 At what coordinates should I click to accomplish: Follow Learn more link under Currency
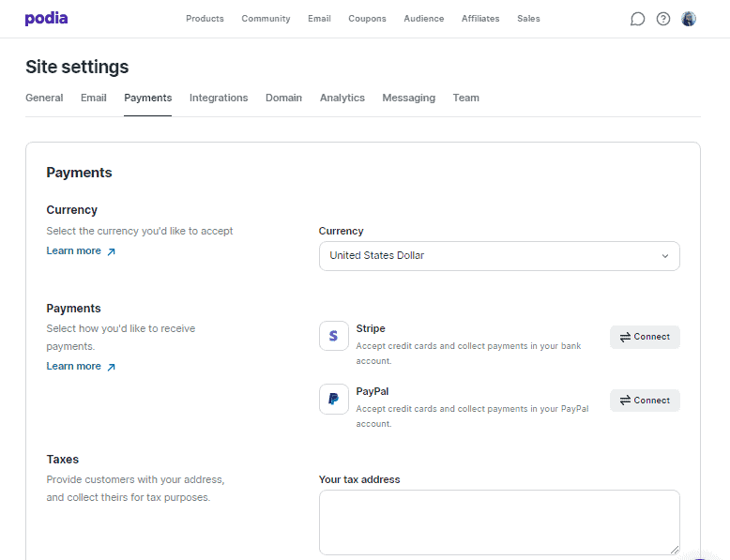pos(81,250)
